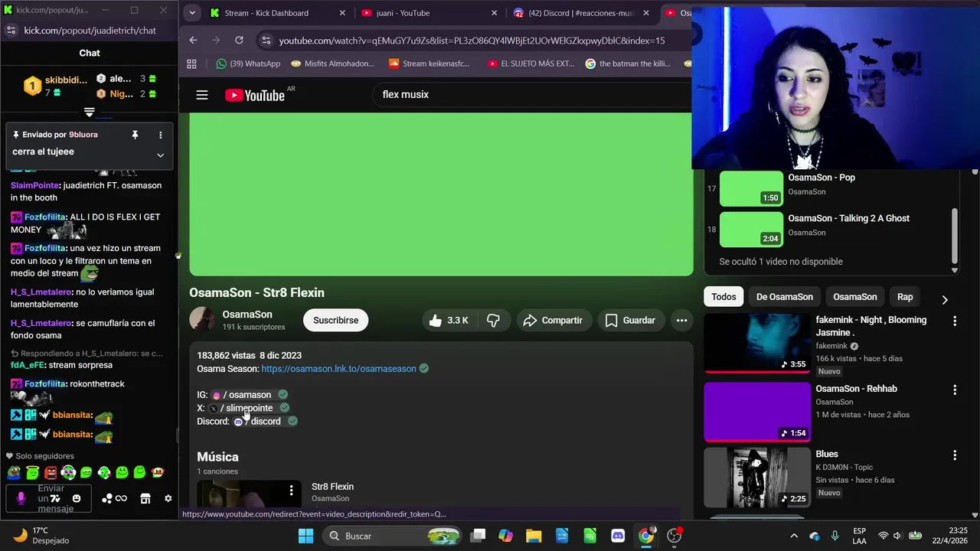Open the X / slimepointe link

(242, 408)
